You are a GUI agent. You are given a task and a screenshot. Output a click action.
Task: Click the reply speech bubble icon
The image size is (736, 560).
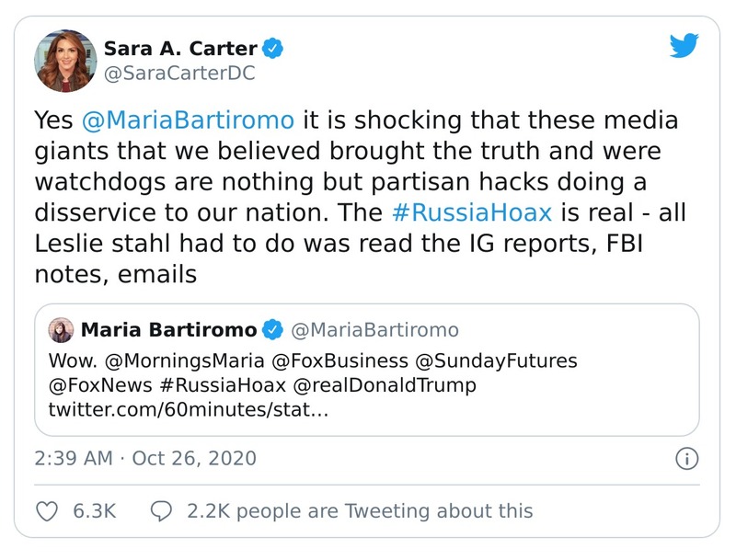pos(162,511)
